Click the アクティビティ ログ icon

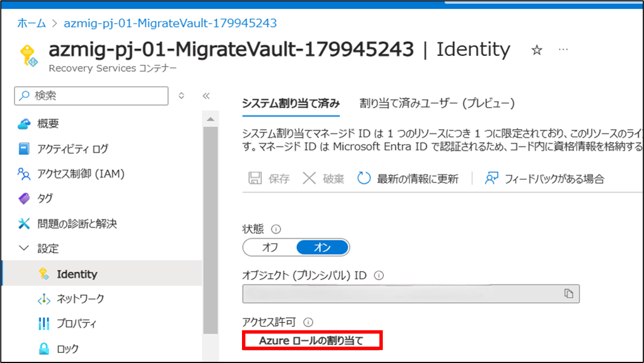tap(24, 149)
